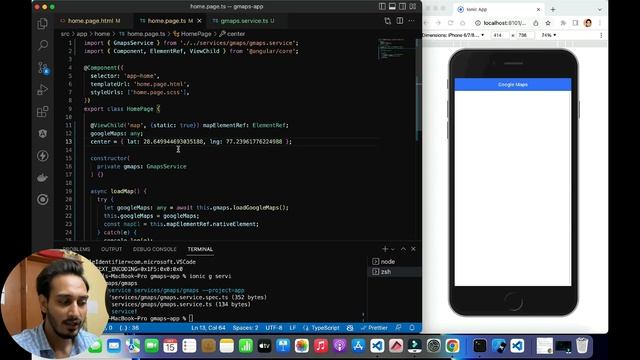Change file encoding UTF-8
Screen dimensions: 640x360
click(273, 328)
